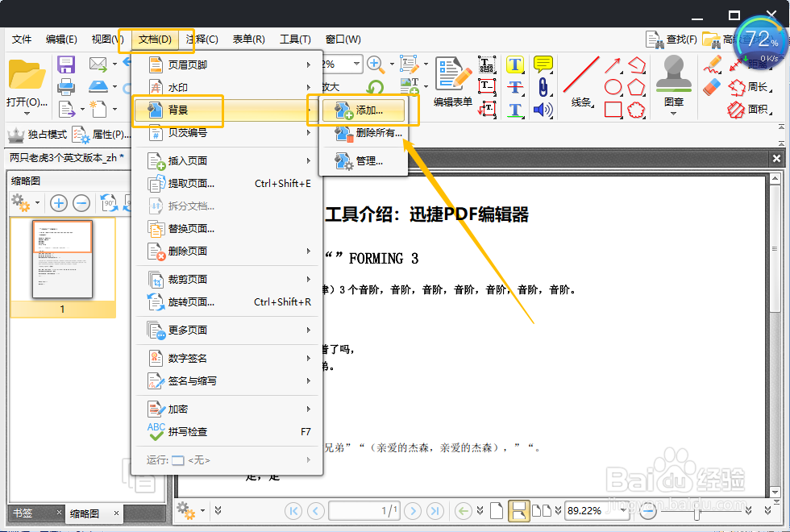Zoom out thumbnails with minus icon
This screenshot has width=790, height=532.
coord(81,203)
